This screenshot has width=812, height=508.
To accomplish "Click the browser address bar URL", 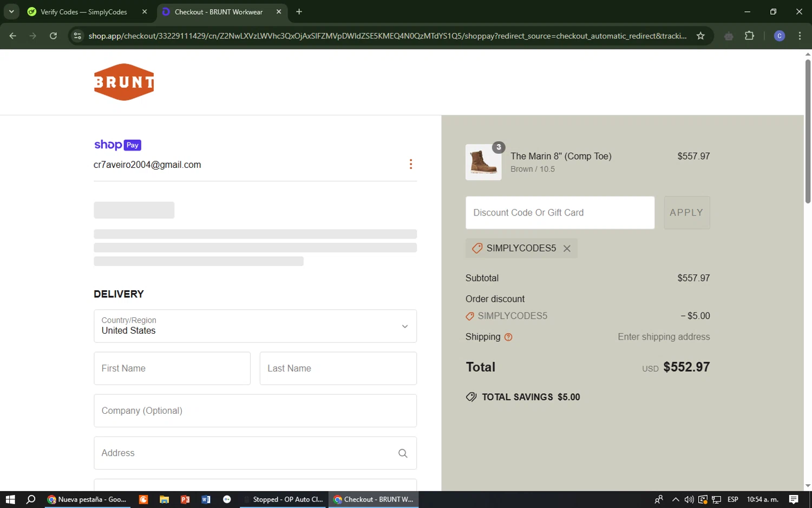I will point(387,36).
